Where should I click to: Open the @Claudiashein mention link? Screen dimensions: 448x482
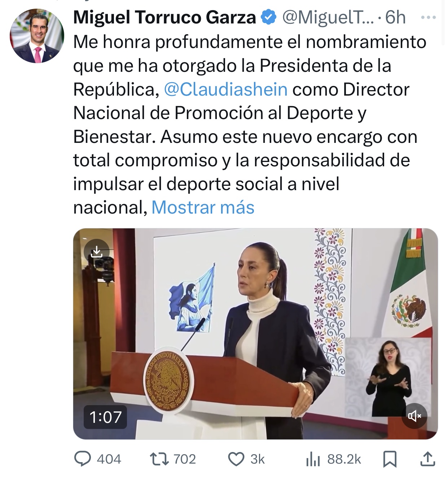(226, 89)
